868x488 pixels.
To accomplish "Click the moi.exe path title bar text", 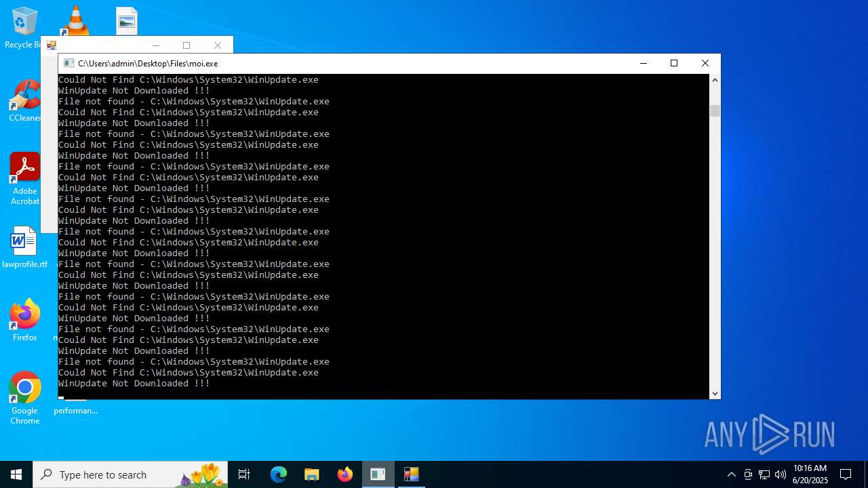I will tap(148, 63).
